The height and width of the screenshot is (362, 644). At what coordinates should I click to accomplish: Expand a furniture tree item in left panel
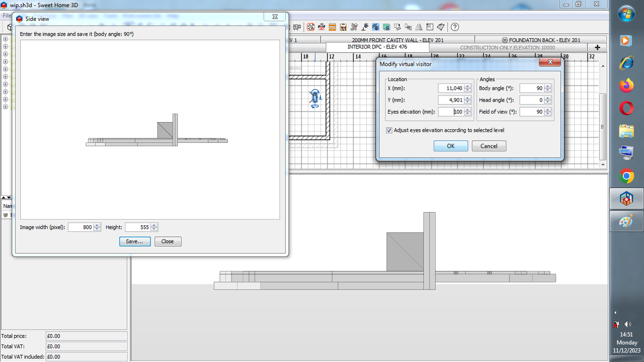[5, 39]
